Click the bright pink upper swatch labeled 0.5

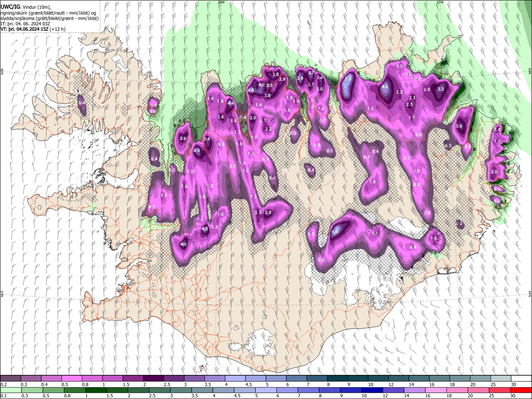[71, 379]
